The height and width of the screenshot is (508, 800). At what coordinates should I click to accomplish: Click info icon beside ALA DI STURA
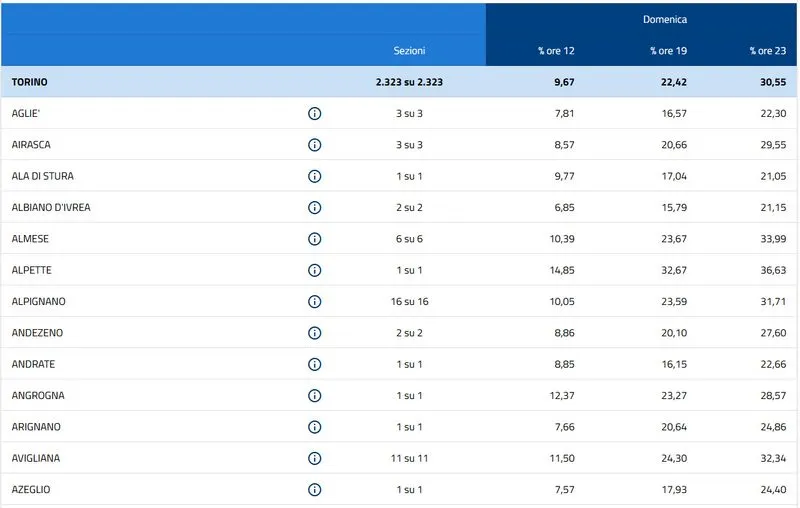(x=314, y=176)
